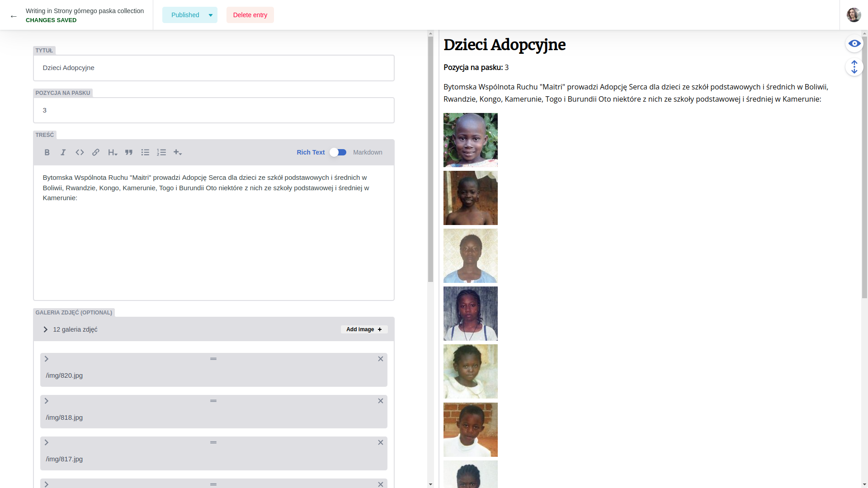This screenshot has height=488, width=868.
Task: Click the third child photo in preview
Action: [x=471, y=256]
